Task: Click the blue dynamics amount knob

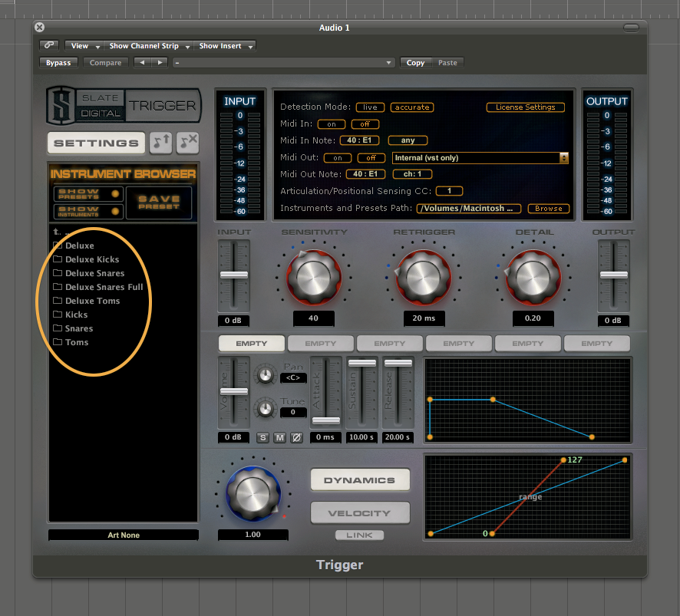Action: (x=253, y=494)
